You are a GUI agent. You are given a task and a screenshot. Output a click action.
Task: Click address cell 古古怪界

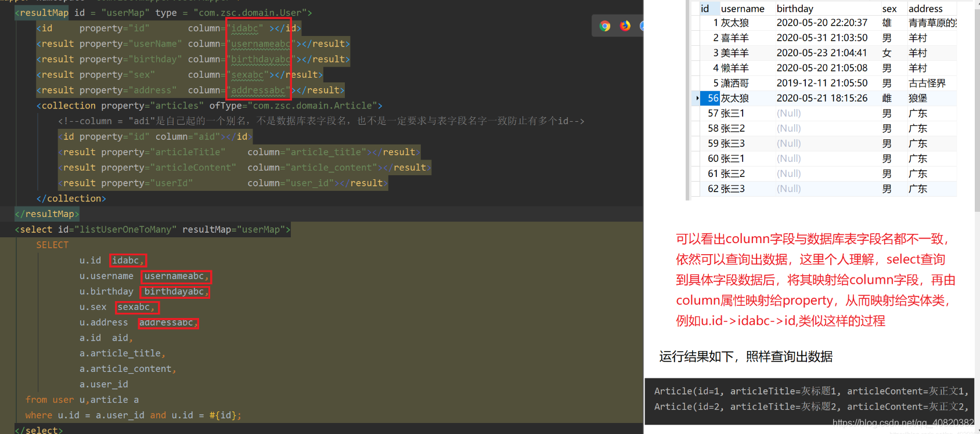click(x=927, y=83)
